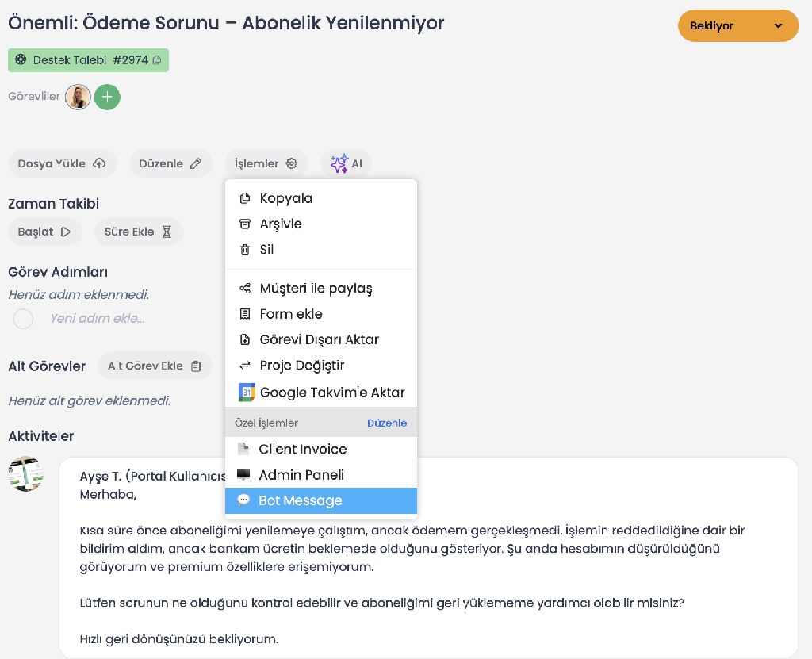Click the archive icon beside Arşivle
Image resolution: width=812 pixels, height=659 pixels.
[245, 224]
